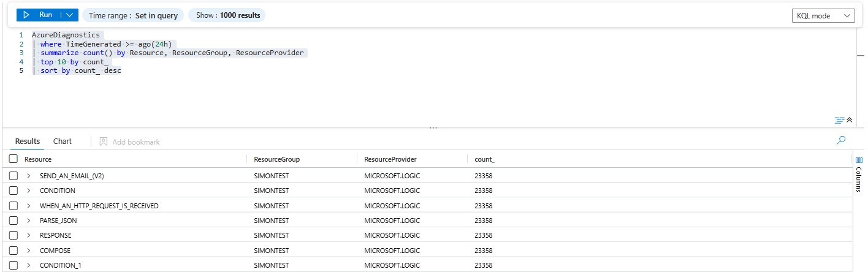Sort by the count_ column header
Screen dimensions: 868x272
(484, 159)
